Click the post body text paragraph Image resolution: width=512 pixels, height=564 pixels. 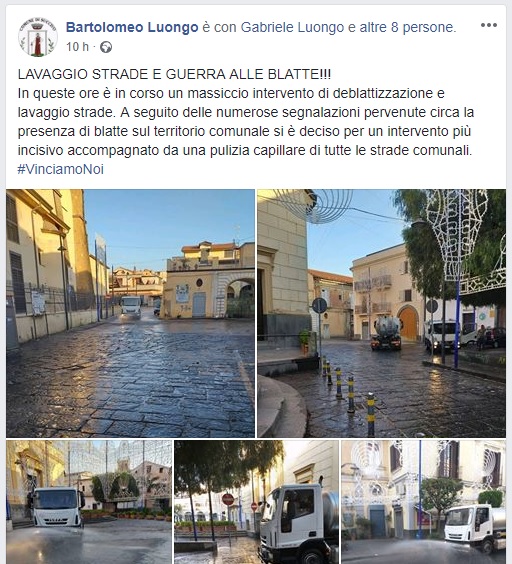[246, 122]
